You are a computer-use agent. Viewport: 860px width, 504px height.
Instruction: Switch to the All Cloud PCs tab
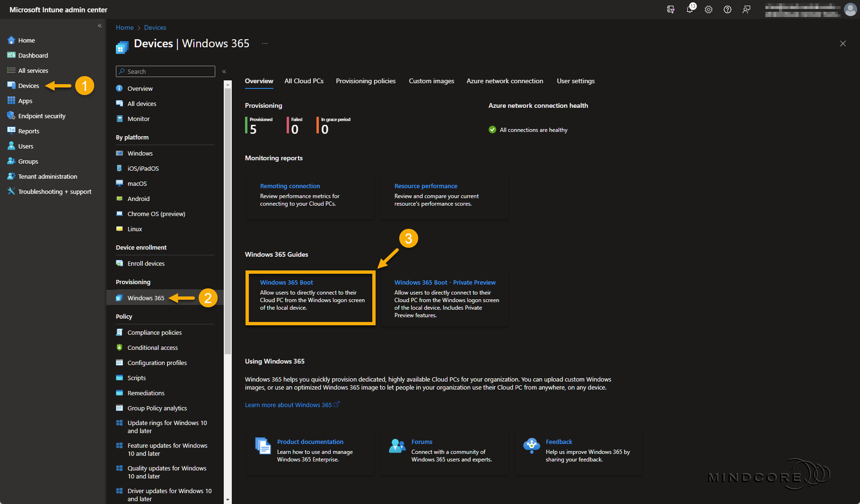[304, 81]
